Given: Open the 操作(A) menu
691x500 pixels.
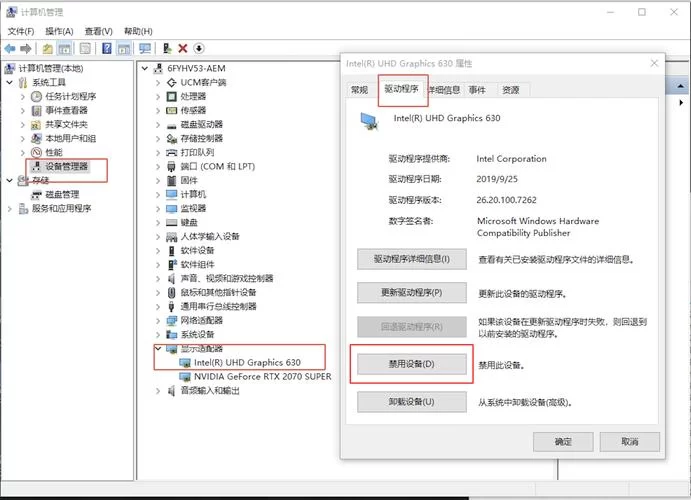Looking at the screenshot, I should [x=59, y=31].
